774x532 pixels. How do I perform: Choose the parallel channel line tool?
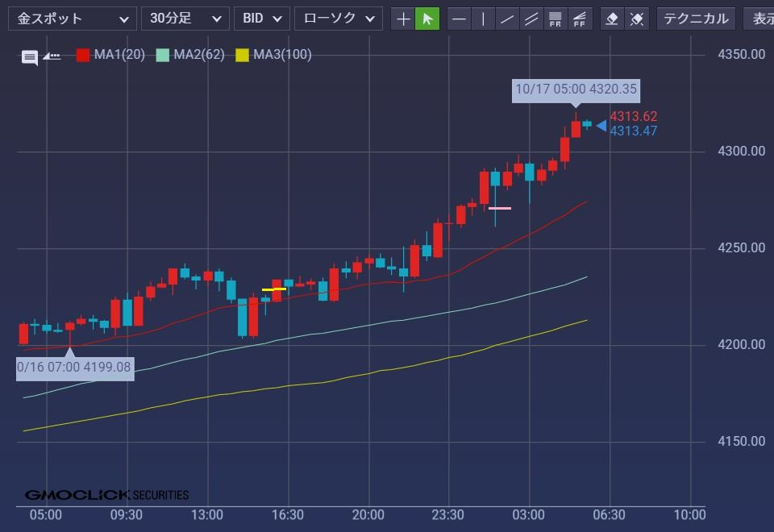point(531,19)
